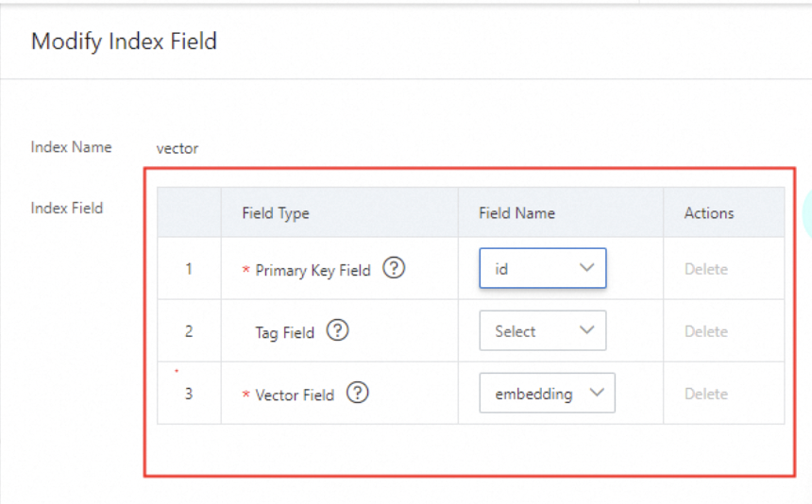
Task: Open the Vector Field embedding dropdown
Action: click(x=547, y=394)
